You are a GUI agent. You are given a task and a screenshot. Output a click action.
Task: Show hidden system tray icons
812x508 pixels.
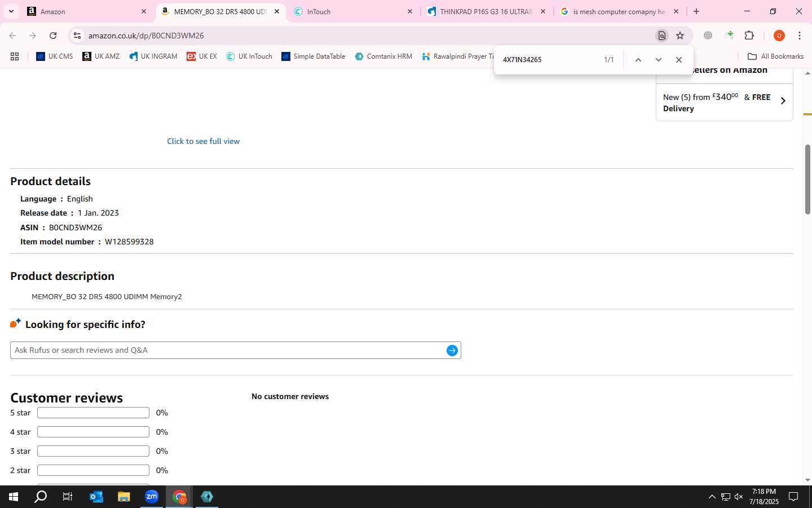(712, 497)
